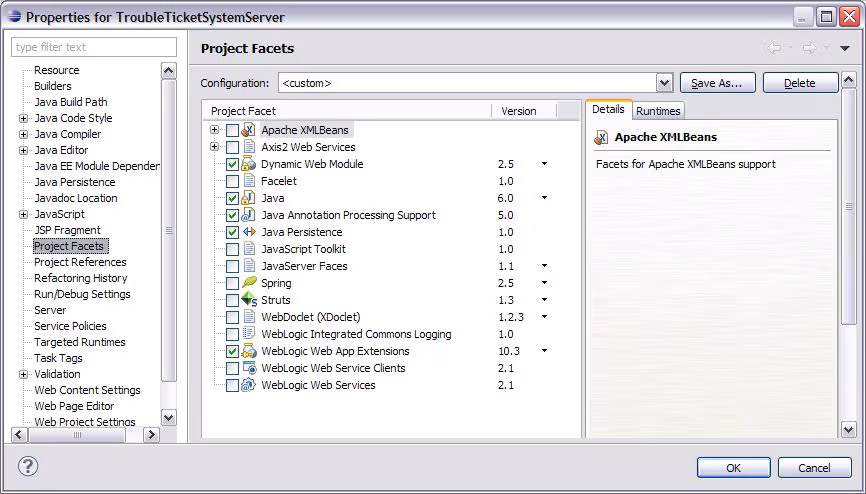Confirm with the OK button
The image size is (866, 494).
[733, 467]
